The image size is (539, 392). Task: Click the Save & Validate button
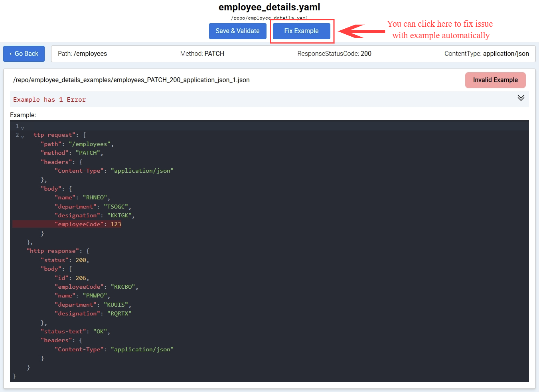tap(237, 31)
